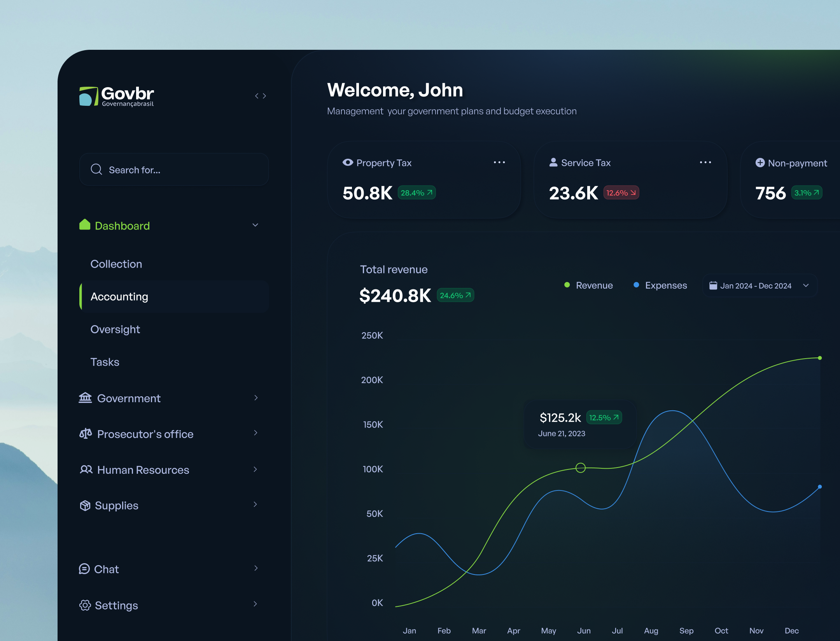This screenshot has width=840, height=641.
Task: Click the 3.1% Non-payment badge
Action: 807,193
